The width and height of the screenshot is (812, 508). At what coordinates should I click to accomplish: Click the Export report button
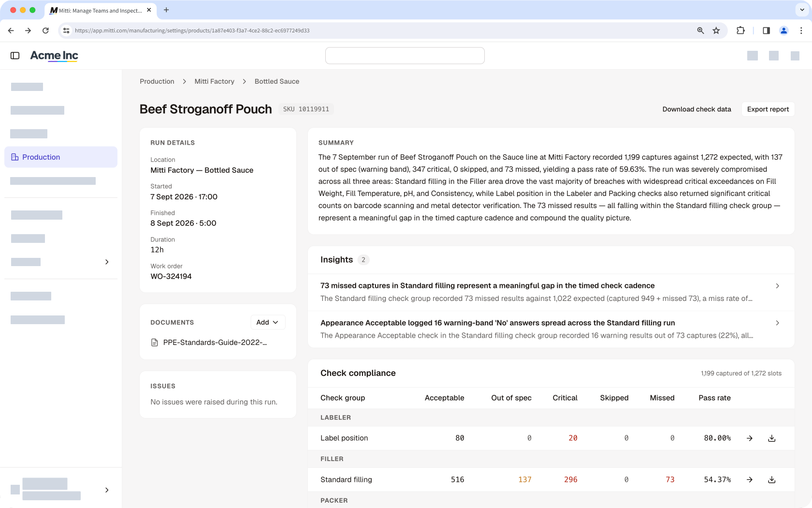click(768, 109)
